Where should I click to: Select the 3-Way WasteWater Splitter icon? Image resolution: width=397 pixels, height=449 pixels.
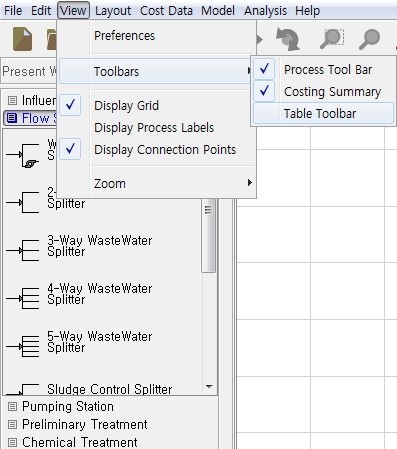pos(23,250)
